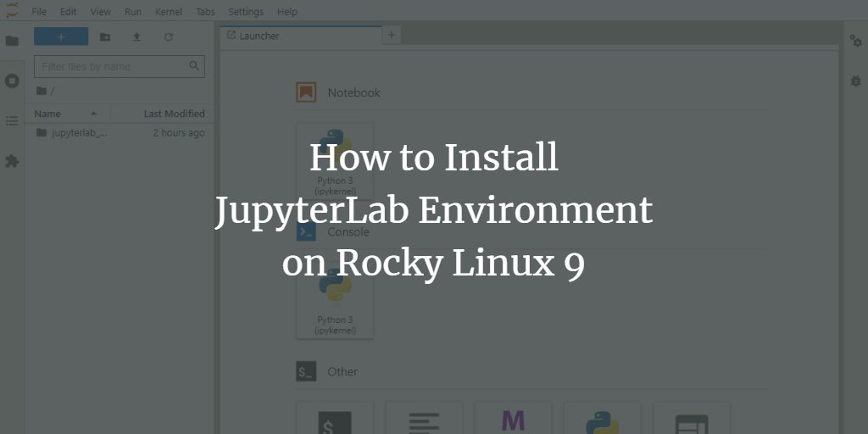Image resolution: width=868 pixels, height=434 pixels.
Task: Open the Tabs menu
Action: 205,12
